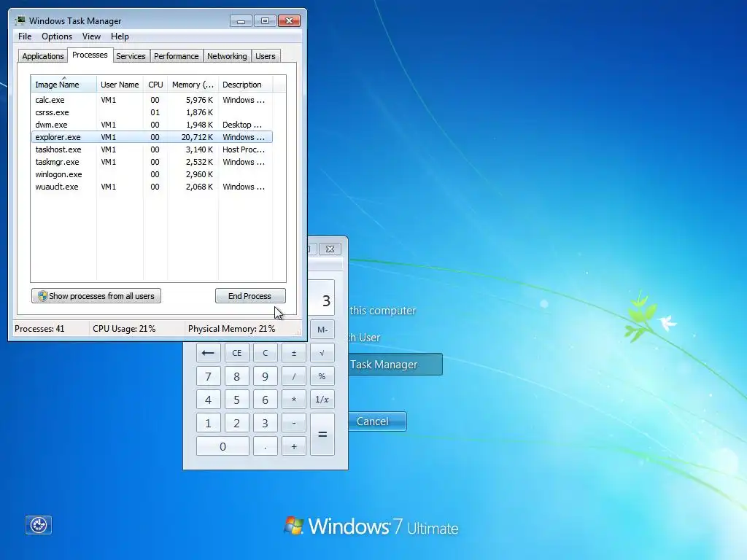Click the Cancel button on security screen
Image resolution: width=747 pixels, height=560 pixels.
click(x=377, y=421)
